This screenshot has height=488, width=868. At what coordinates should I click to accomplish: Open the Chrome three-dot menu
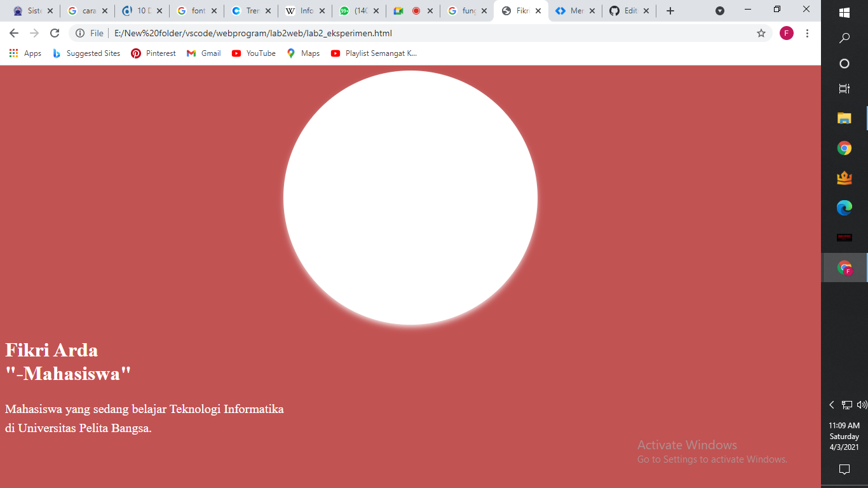coord(808,33)
